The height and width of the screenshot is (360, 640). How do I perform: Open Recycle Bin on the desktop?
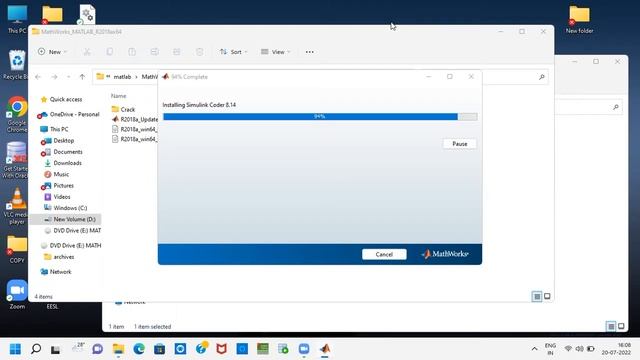click(x=16, y=64)
